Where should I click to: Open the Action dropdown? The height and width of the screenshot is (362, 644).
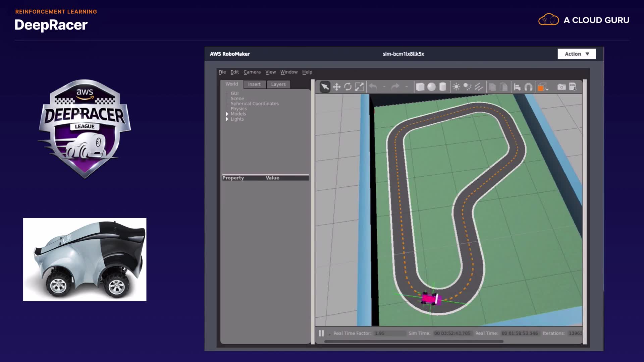[x=577, y=54]
